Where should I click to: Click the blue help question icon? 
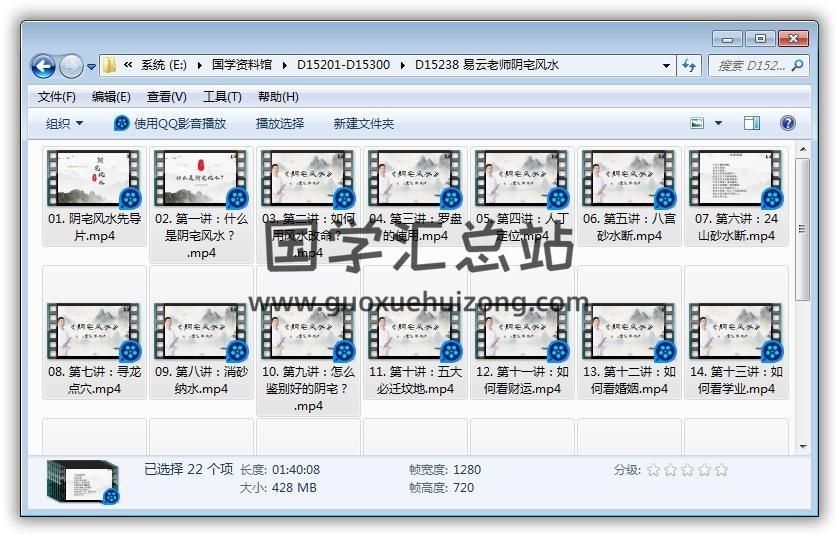[788, 124]
